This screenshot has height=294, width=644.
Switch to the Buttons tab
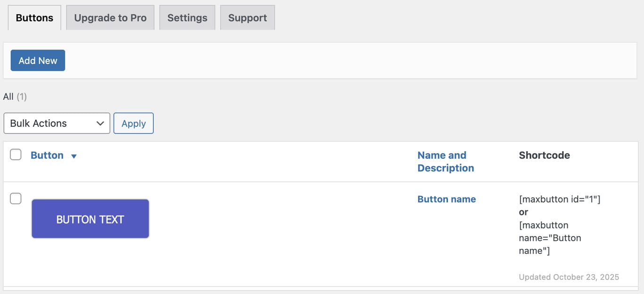tap(34, 17)
